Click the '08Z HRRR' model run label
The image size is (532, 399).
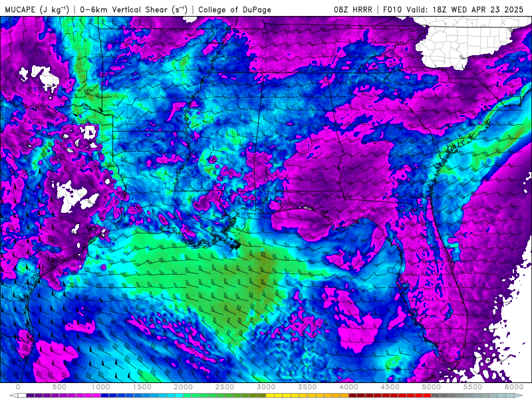[x=353, y=9]
